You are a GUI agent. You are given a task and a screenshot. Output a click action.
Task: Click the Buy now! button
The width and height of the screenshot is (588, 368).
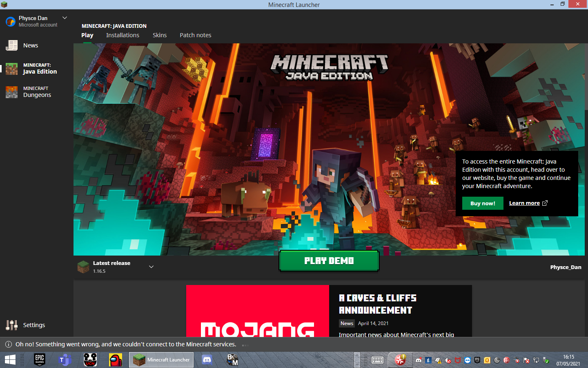[483, 203]
